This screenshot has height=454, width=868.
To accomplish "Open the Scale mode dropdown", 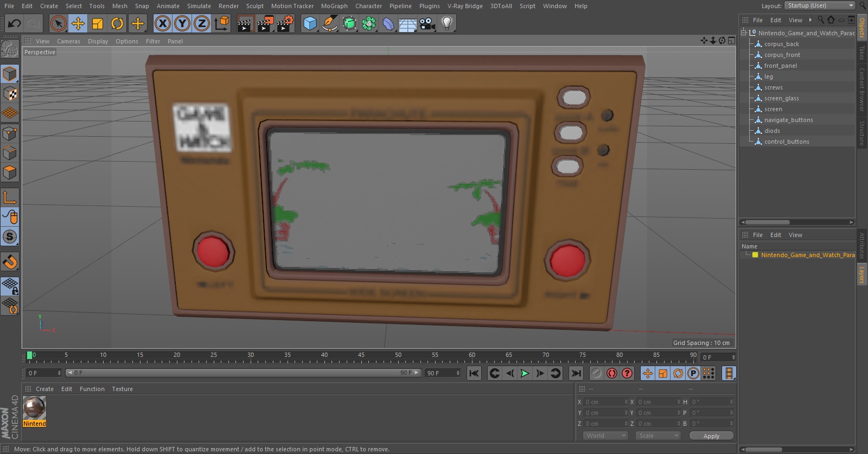I will click(x=658, y=436).
